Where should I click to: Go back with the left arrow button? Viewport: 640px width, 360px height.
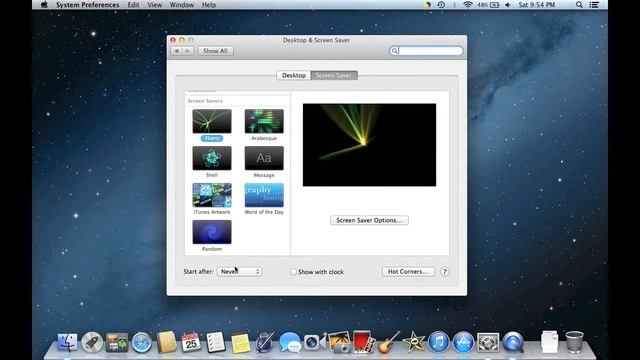tap(176, 51)
